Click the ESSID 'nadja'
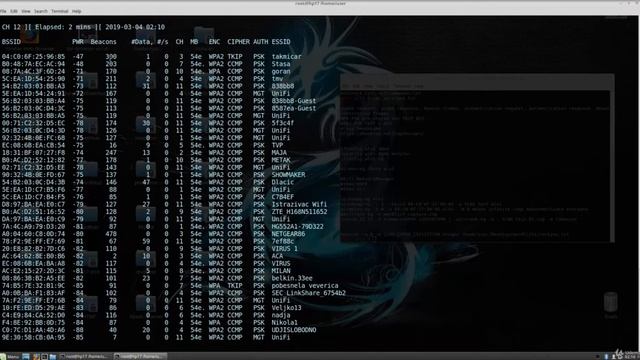The width and height of the screenshot is (640, 360). 281,315
